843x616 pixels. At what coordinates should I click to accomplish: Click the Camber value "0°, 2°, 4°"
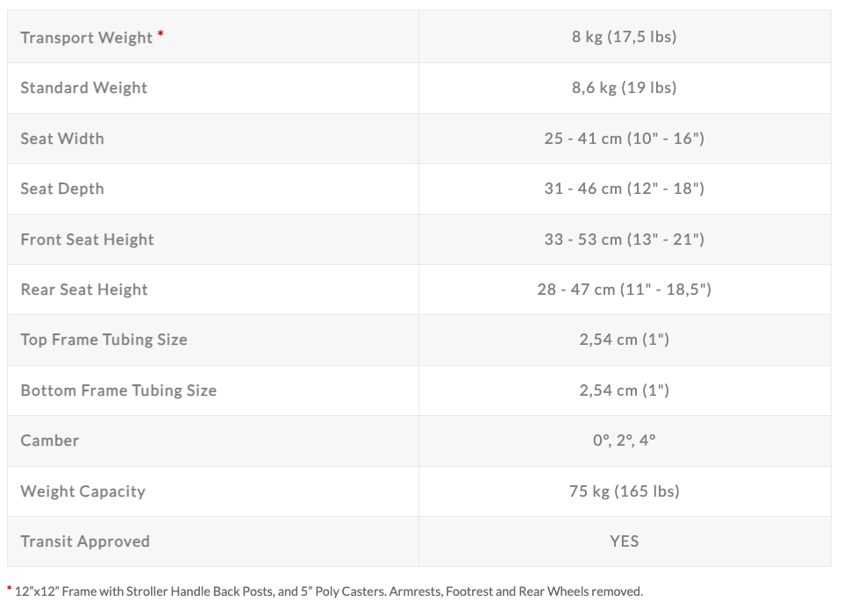(x=624, y=441)
